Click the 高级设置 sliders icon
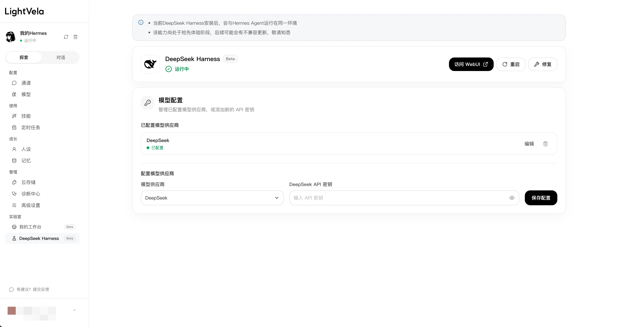This screenshot has height=327, width=644. coord(14,205)
